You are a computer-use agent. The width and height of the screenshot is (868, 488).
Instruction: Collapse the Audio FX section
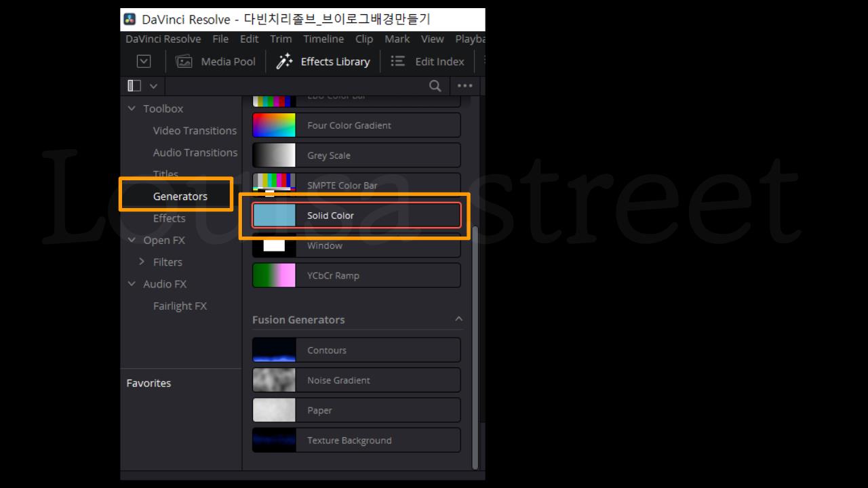pyautogui.click(x=132, y=284)
